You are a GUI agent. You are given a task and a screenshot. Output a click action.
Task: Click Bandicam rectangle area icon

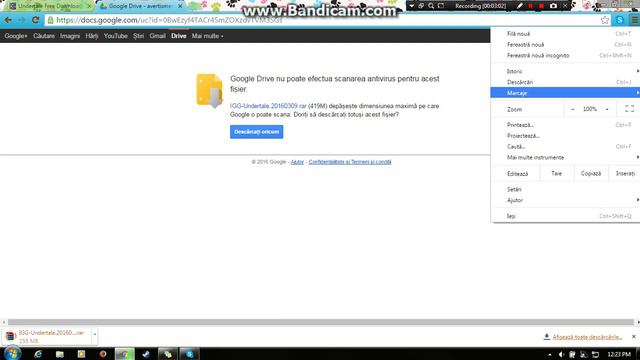point(441,6)
